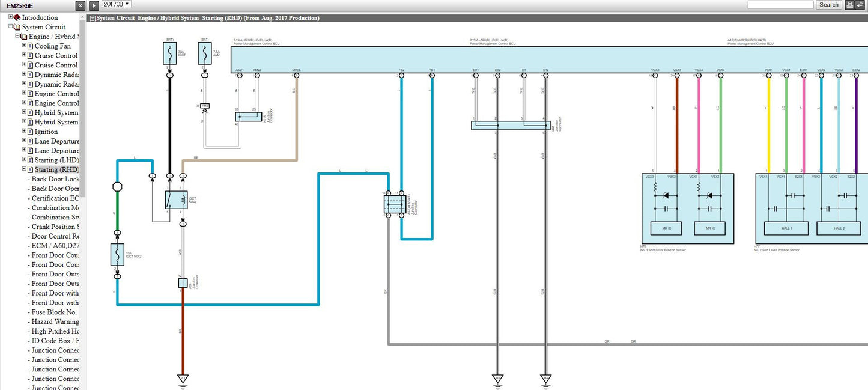Click the Ignition document icon

[x=30, y=132]
